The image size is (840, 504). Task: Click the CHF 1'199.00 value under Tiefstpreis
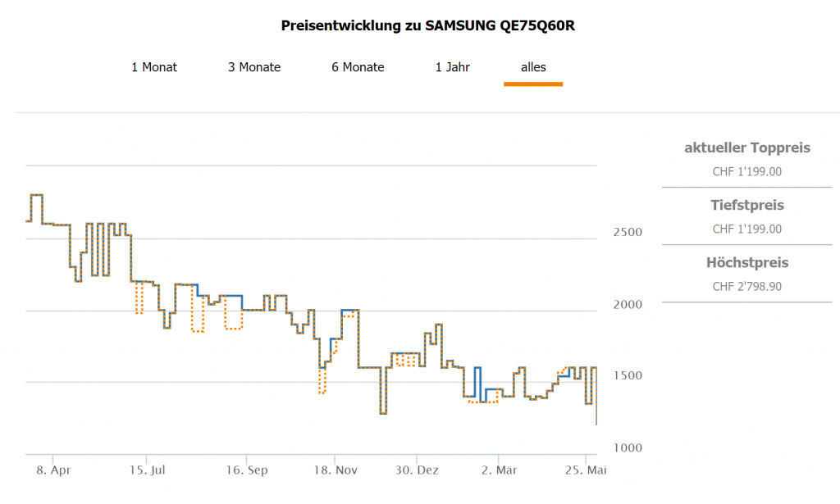pos(747,229)
